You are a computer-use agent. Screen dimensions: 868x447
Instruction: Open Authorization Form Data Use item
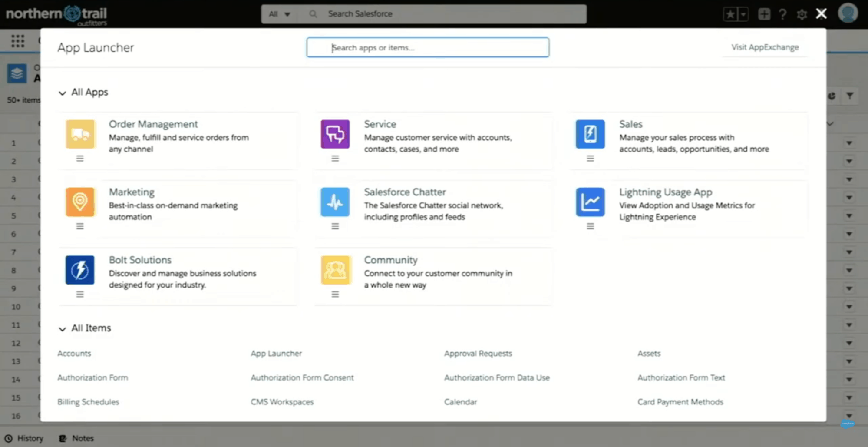[497, 377]
